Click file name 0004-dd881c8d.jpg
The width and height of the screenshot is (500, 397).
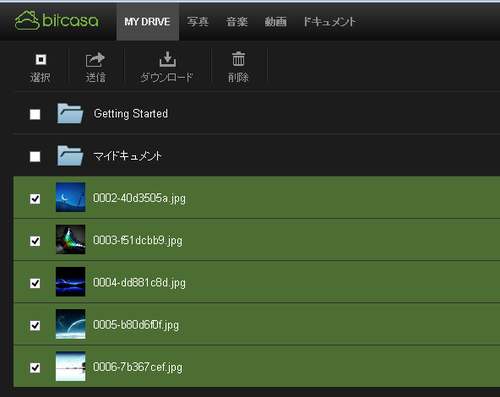pyautogui.click(x=139, y=283)
